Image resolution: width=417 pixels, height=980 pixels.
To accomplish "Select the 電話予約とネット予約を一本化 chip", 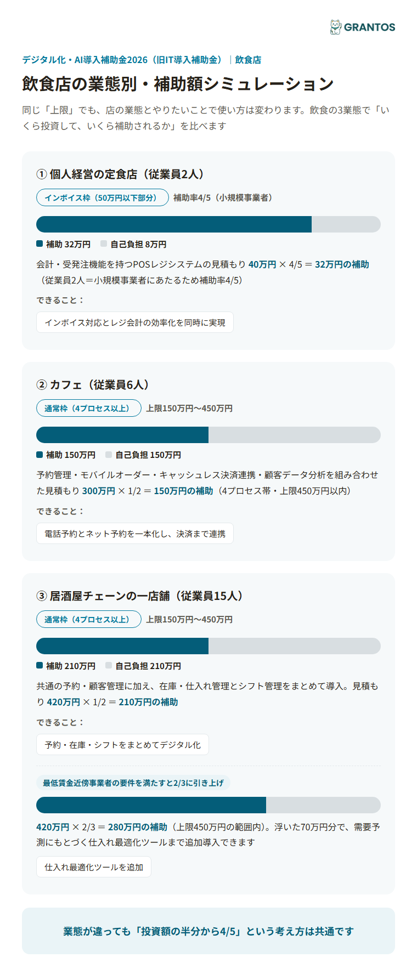I will click(x=135, y=534).
